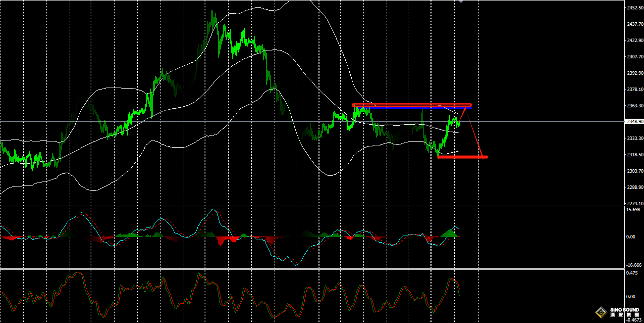Viewport: 644px width, 323px height.
Task: Click the 2452.50 label on the price axis
Action: pos(635,7)
